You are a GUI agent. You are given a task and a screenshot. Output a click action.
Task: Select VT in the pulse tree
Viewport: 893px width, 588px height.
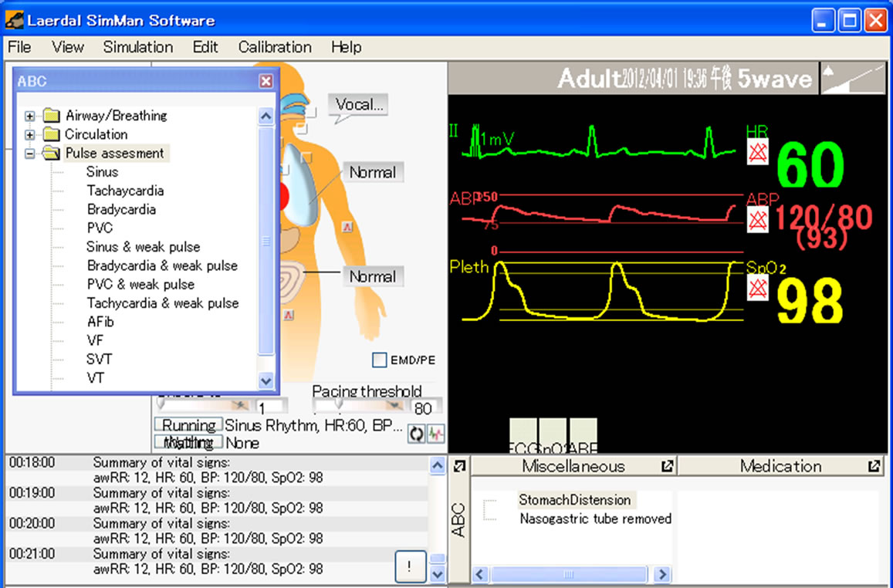(95, 379)
